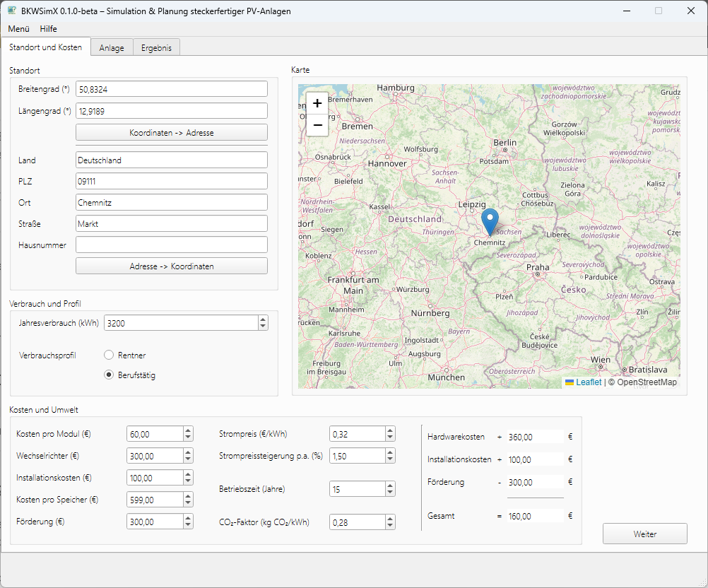Switch to the Anlage tab
The height and width of the screenshot is (588, 708).
click(112, 47)
